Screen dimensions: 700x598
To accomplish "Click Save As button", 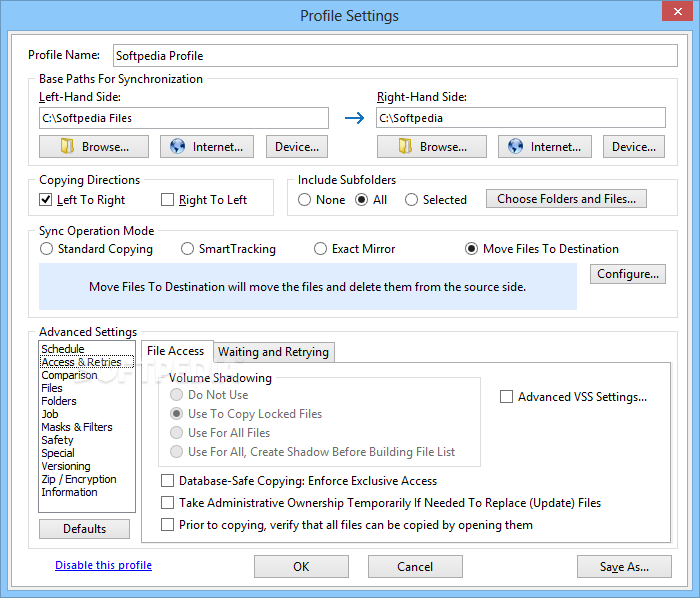I will pyautogui.click(x=624, y=566).
